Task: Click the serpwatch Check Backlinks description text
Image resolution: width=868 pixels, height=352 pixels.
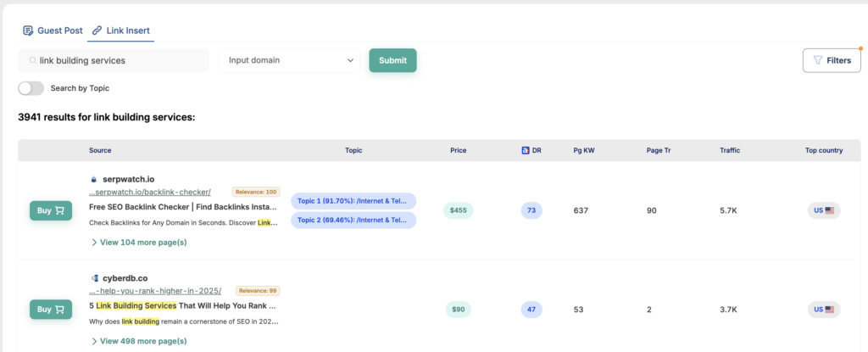Action: click(x=183, y=223)
